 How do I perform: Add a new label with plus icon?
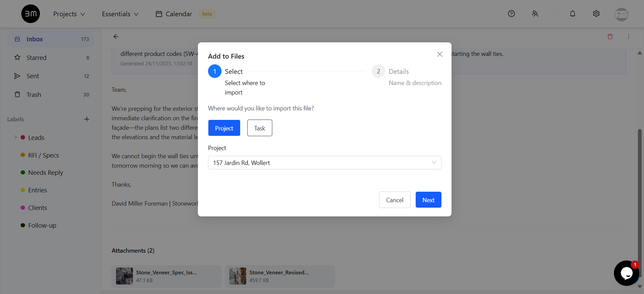(87, 119)
